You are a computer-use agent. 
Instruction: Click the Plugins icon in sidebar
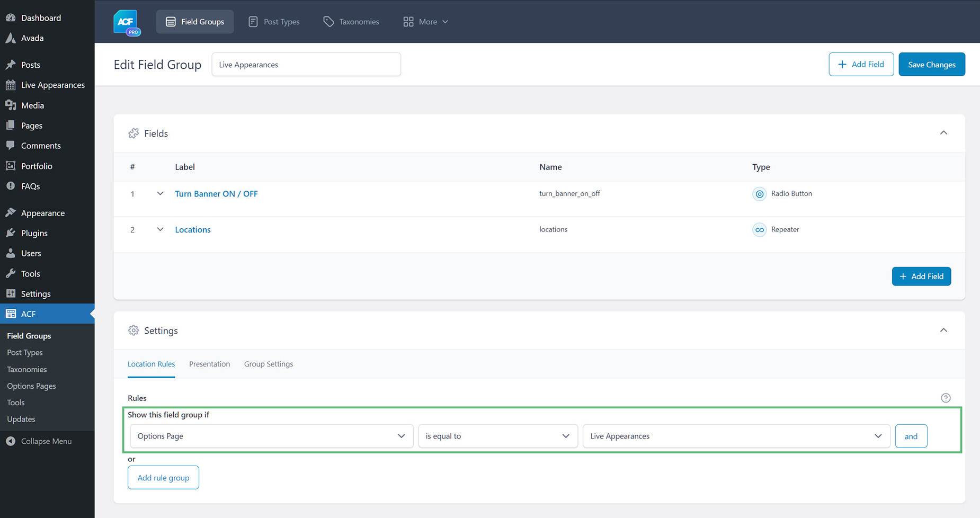11,233
